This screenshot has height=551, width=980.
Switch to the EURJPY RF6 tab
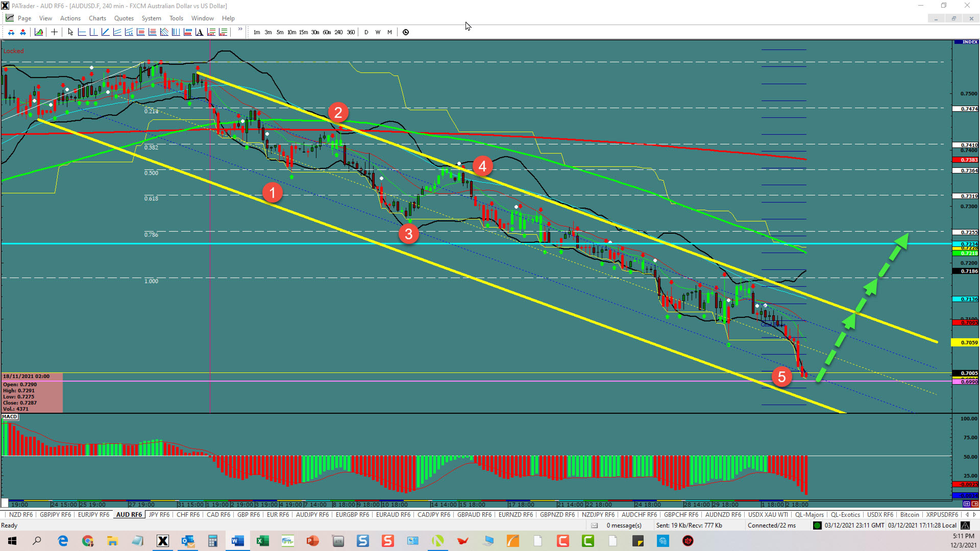click(x=93, y=515)
